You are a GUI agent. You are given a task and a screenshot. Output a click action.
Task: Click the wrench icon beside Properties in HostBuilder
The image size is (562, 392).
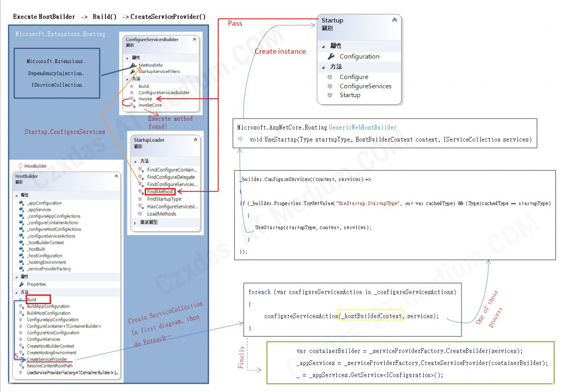click(x=21, y=284)
